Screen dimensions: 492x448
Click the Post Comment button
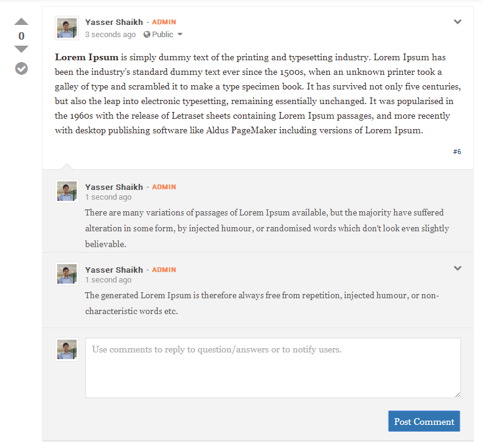[424, 421]
